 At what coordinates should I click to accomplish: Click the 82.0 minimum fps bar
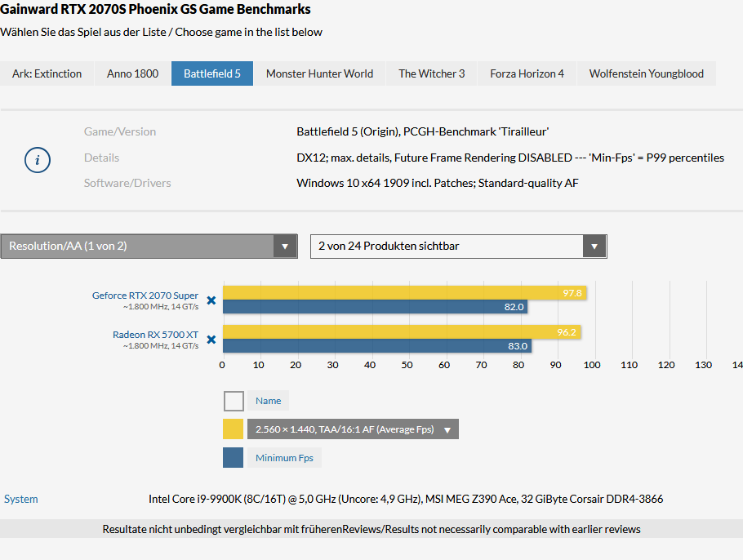click(x=376, y=307)
